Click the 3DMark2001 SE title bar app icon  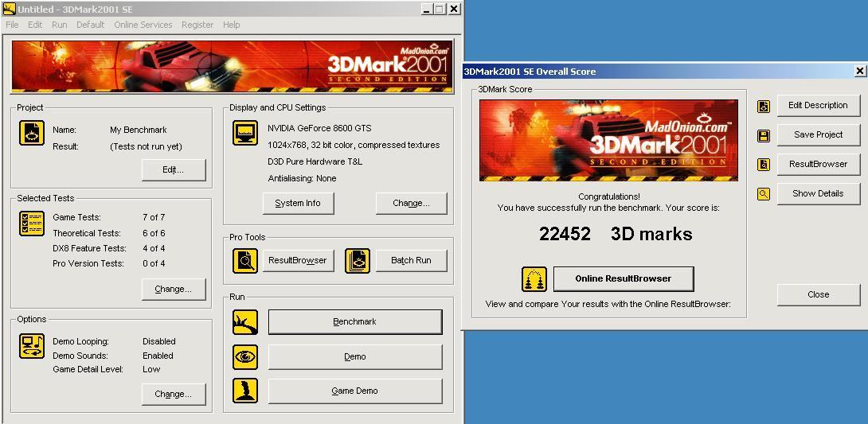coord(9,9)
